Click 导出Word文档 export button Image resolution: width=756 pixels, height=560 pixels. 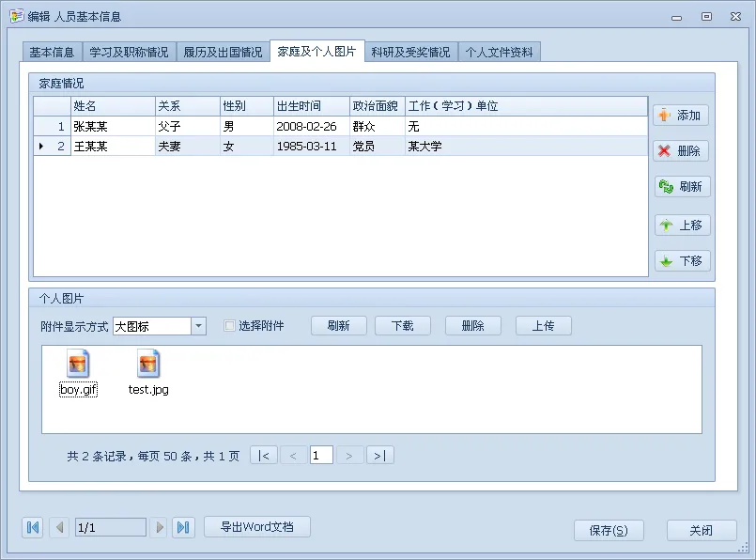[x=257, y=527]
